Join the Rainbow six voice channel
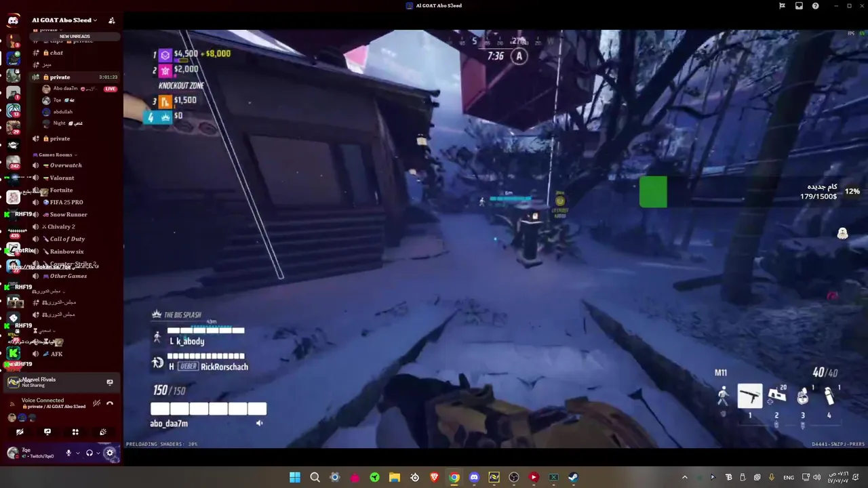The image size is (868, 488). point(75,251)
